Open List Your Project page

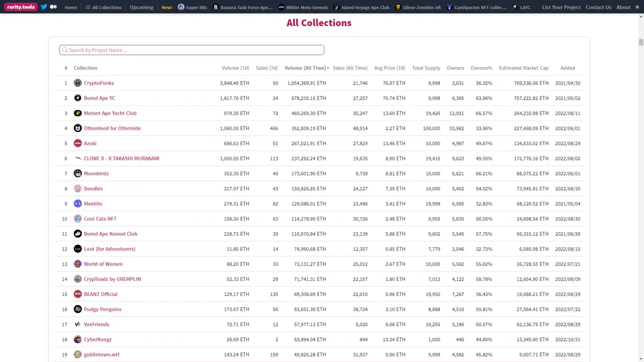(x=561, y=8)
